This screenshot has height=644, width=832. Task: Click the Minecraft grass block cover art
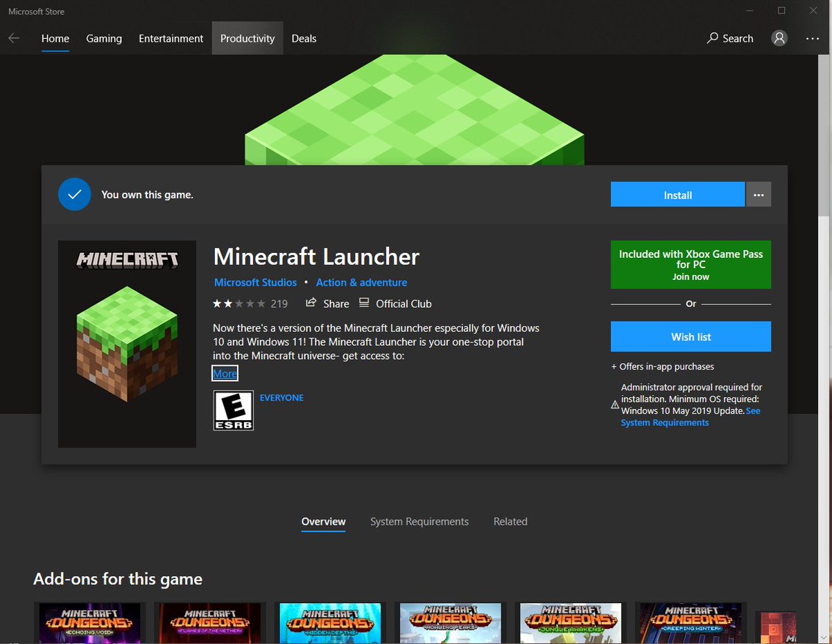click(x=127, y=344)
